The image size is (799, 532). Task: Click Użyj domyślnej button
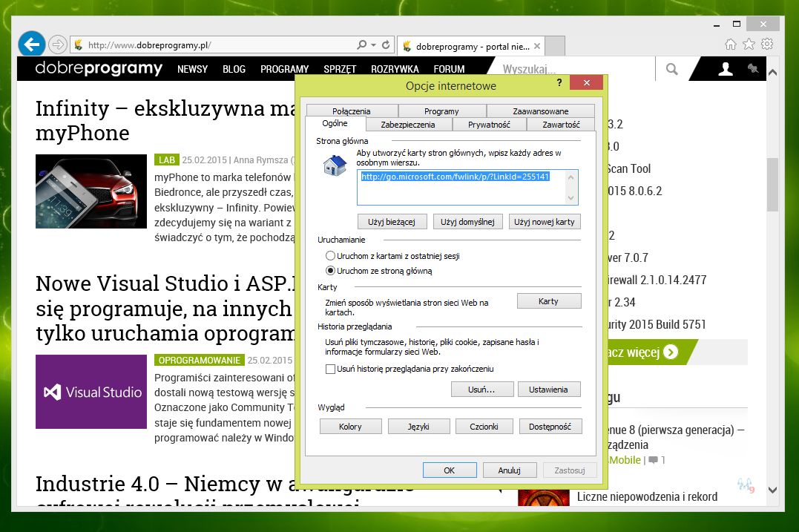coord(468,222)
